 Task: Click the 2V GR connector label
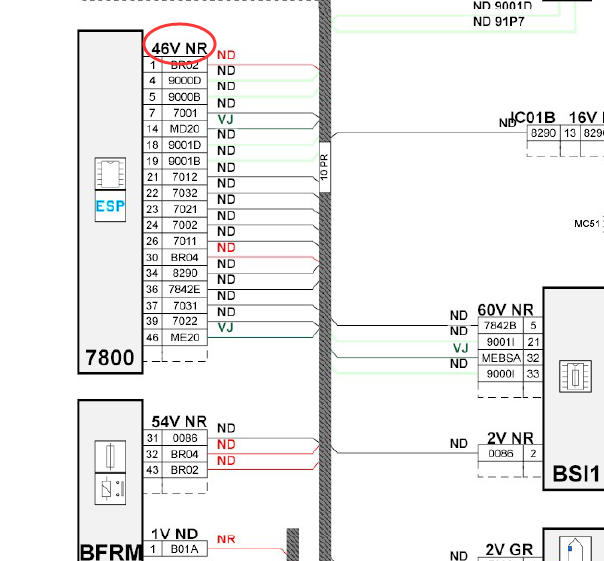coord(509,549)
